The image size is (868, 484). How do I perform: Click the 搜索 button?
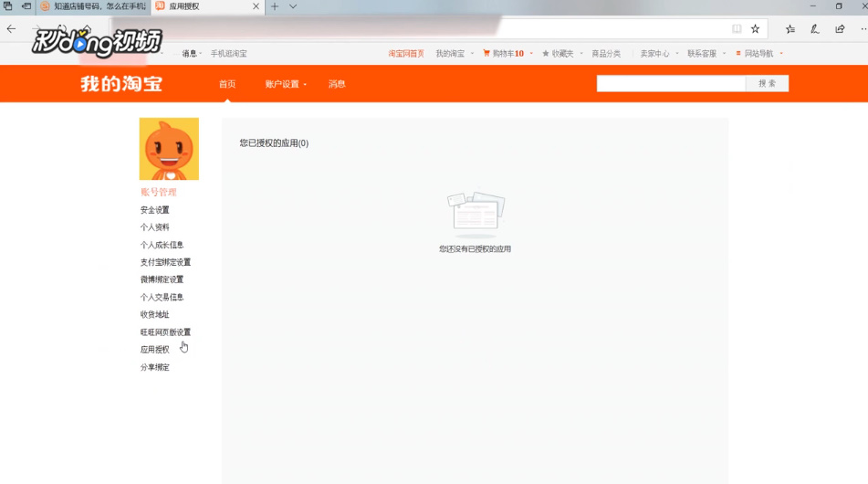click(767, 84)
